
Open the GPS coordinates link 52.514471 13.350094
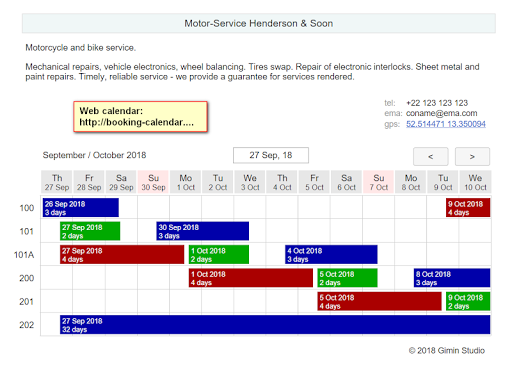[x=446, y=124]
